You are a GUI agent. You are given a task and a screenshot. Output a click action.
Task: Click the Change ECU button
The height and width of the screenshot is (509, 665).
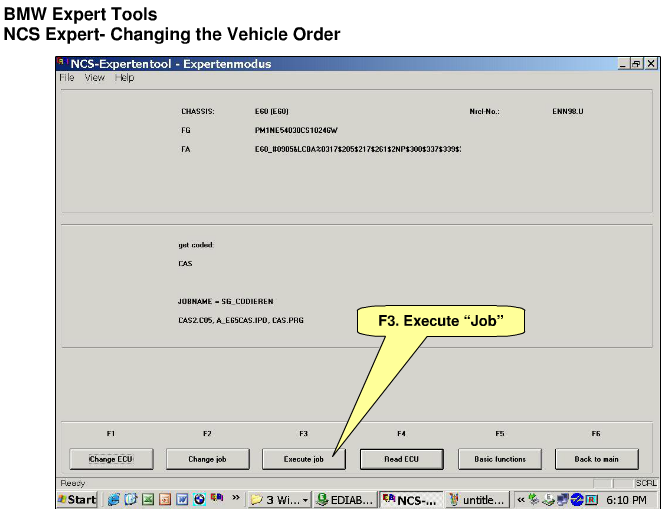[111, 459]
